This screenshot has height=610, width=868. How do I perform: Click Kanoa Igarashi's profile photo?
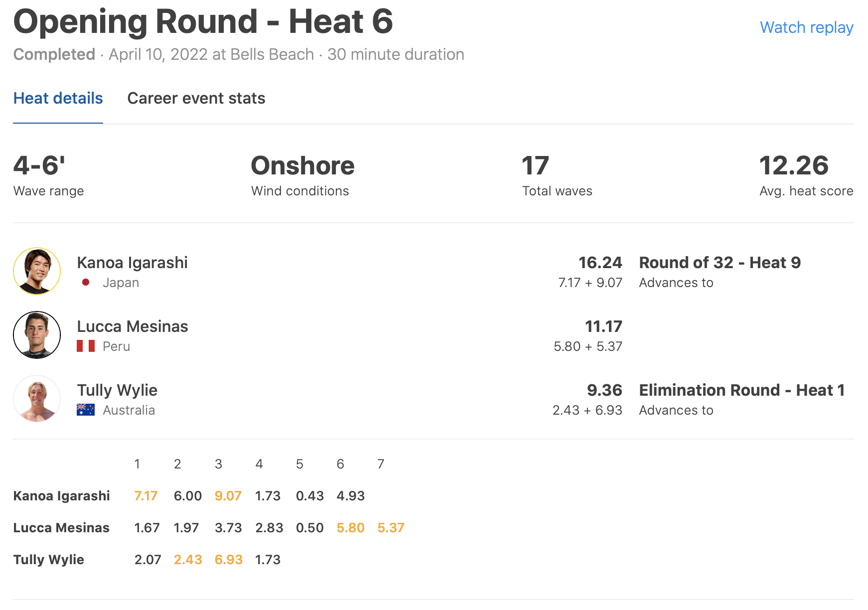click(37, 271)
